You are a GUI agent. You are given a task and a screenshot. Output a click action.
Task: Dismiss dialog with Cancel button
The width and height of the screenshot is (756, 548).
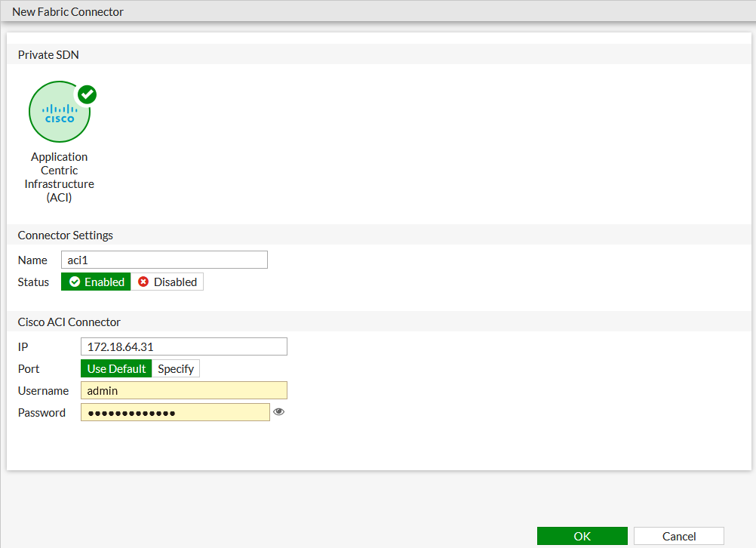[679, 536]
